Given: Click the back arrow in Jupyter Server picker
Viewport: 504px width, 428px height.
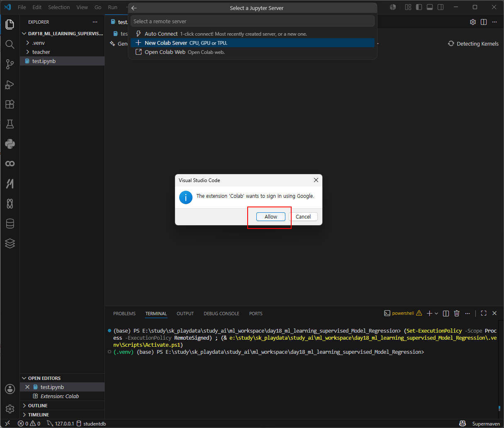Looking at the screenshot, I should click(134, 8).
